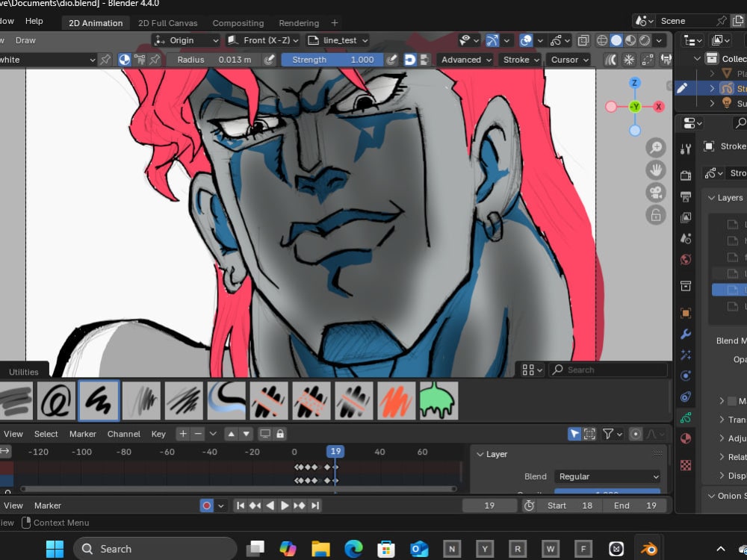Open the dope sheet Channel menu

pyautogui.click(x=124, y=435)
